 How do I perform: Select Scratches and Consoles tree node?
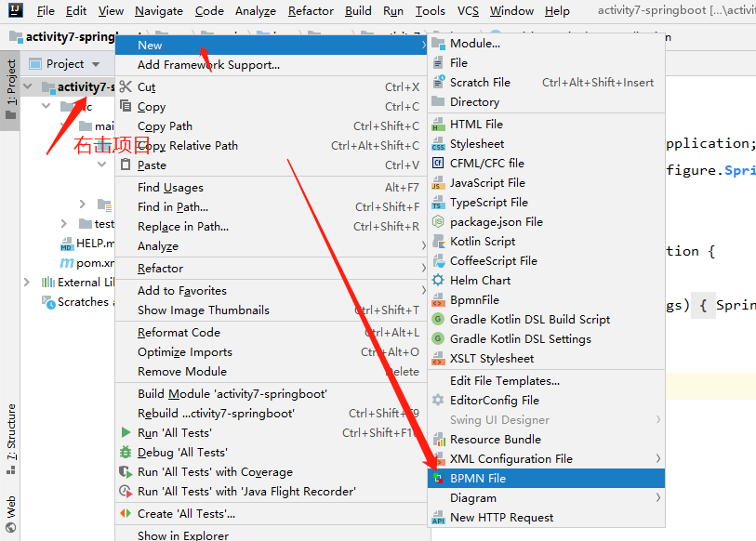(78, 302)
